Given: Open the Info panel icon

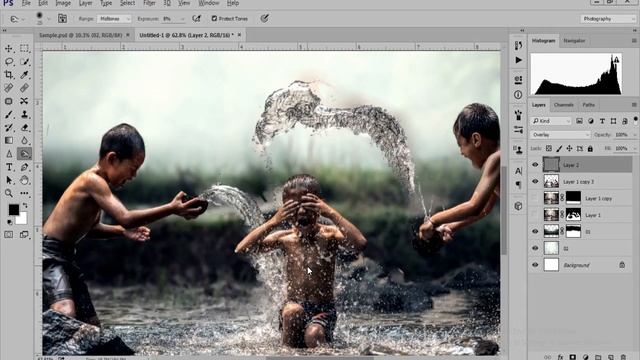Looking at the screenshot, I should (x=518, y=95).
